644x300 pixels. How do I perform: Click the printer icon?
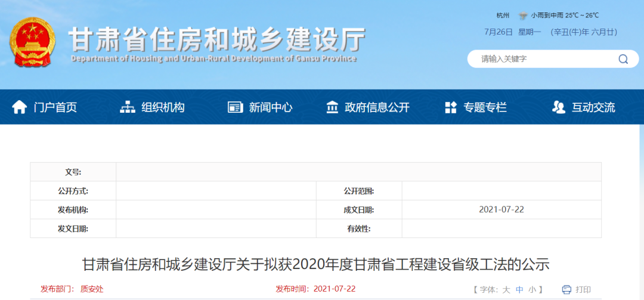[566, 289]
